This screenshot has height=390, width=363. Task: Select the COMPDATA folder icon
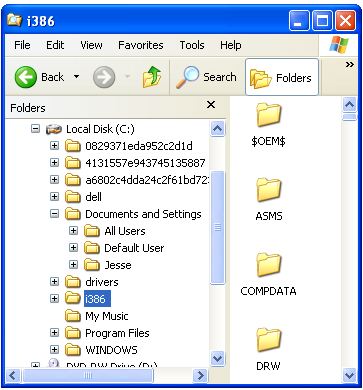(269, 265)
